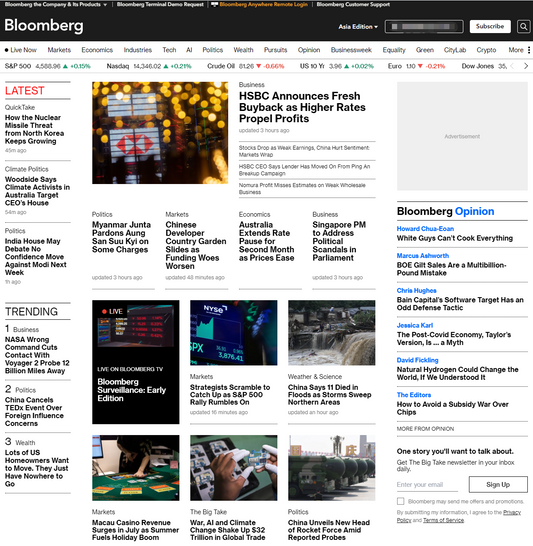
Task: Open the Businessweek section
Action: click(x=351, y=50)
